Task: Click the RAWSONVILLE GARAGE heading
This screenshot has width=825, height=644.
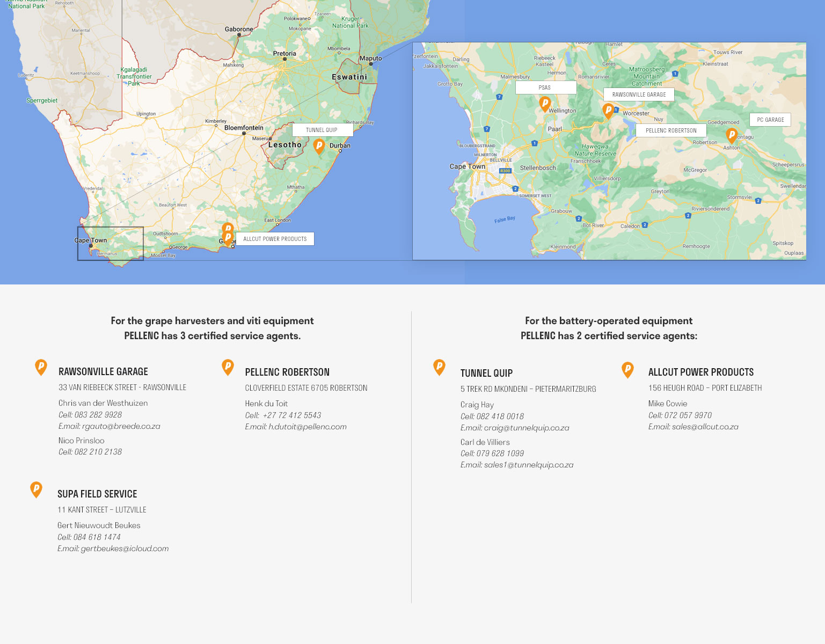Action: click(103, 371)
